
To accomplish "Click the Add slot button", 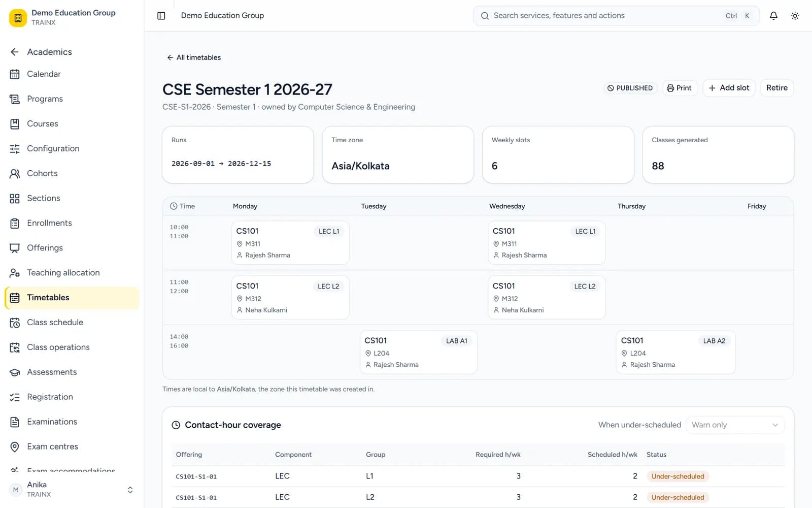I will point(729,88).
